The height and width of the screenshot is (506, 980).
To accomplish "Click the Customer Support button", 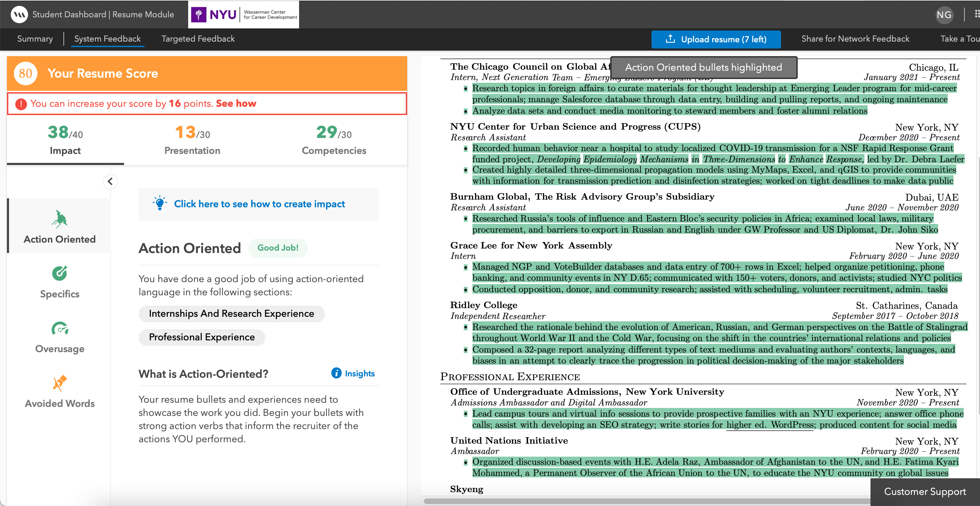I will pos(925,491).
